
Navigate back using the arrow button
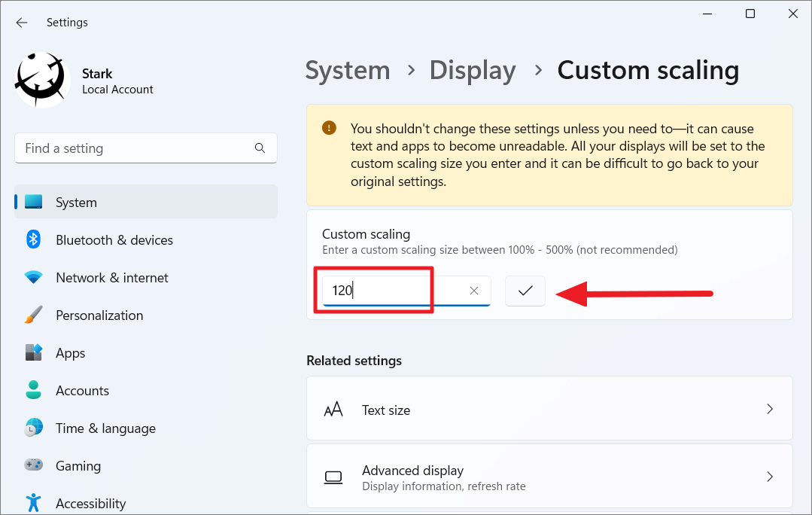[21, 22]
